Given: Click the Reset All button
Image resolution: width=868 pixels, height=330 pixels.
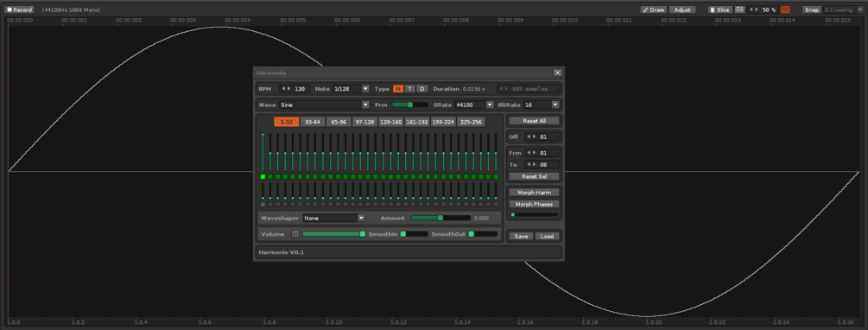Looking at the screenshot, I should (535, 121).
